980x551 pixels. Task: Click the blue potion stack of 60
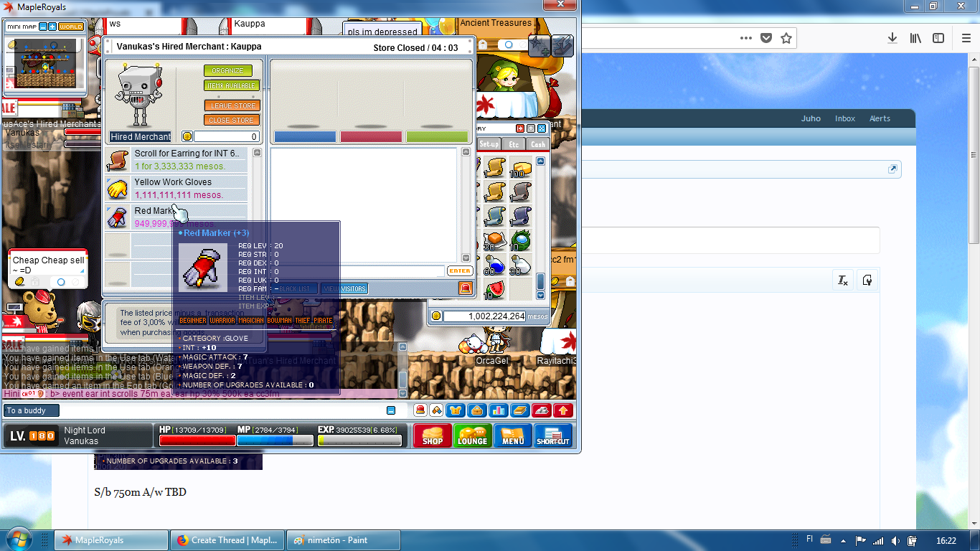tap(494, 265)
